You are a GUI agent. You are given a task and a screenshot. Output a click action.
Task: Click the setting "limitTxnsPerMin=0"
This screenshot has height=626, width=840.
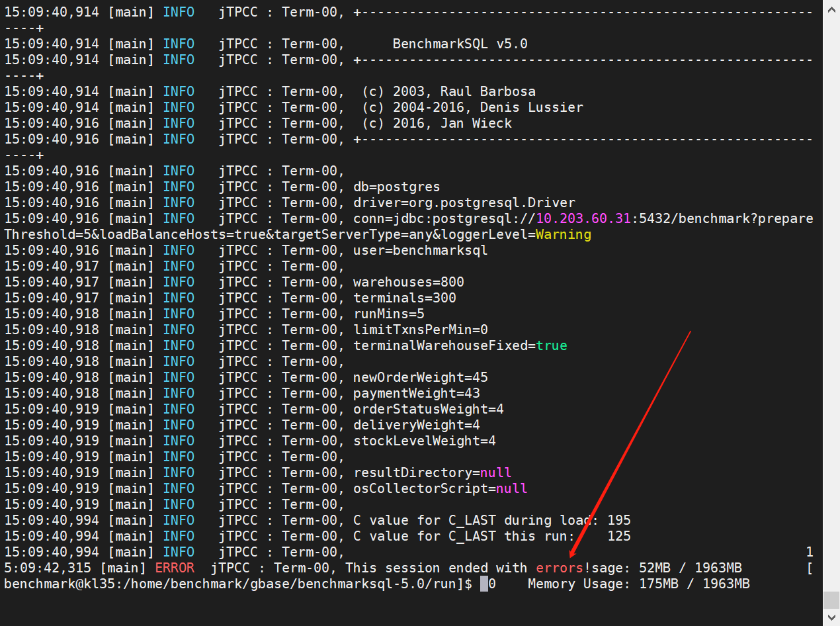click(x=421, y=330)
